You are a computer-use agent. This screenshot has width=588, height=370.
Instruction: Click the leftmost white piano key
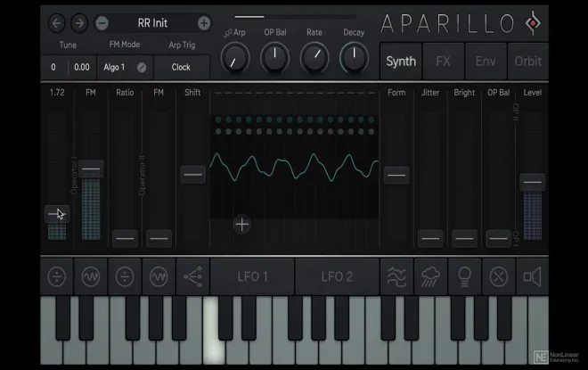coord(51,351)
